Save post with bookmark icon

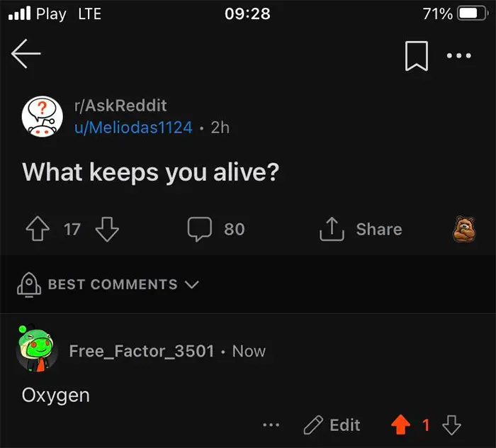point(416,56)
